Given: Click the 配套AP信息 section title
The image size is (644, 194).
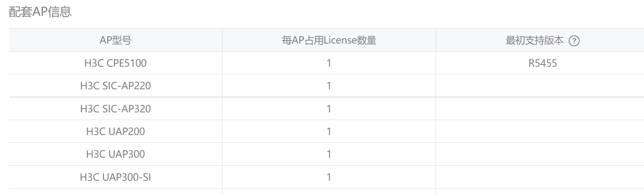Looking at the screenshot, I should point(40,12).
